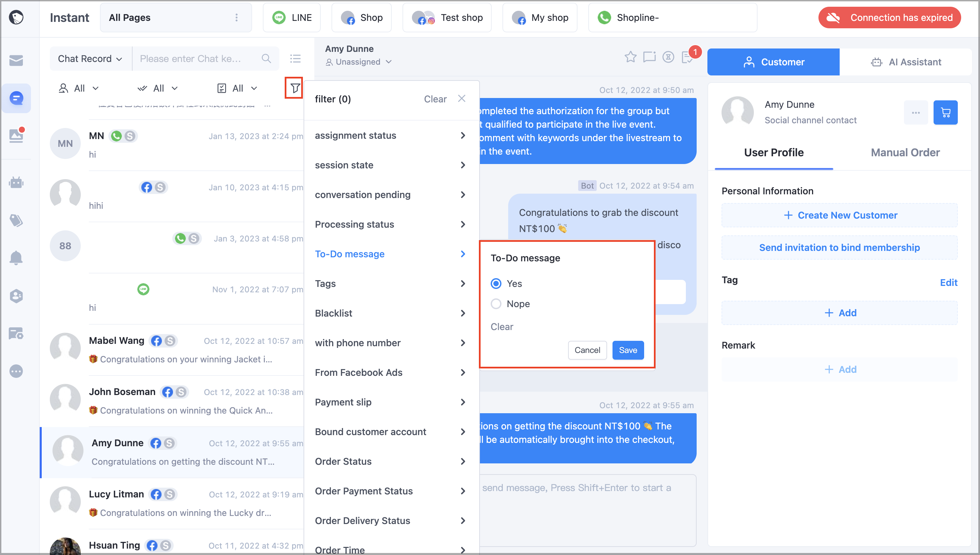The width and height of the screenshot is (980, 555).
Task: Select the Nope radio option
Action: [x=496, y=303]
